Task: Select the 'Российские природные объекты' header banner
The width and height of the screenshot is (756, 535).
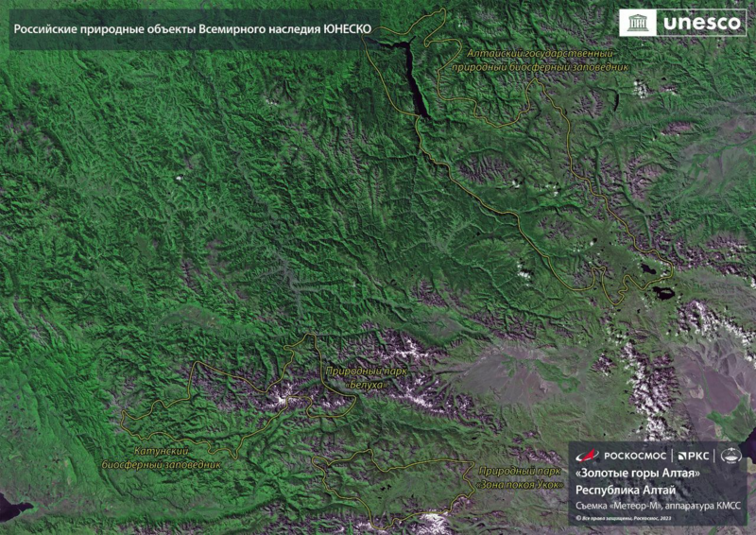Action: [191, 29]
